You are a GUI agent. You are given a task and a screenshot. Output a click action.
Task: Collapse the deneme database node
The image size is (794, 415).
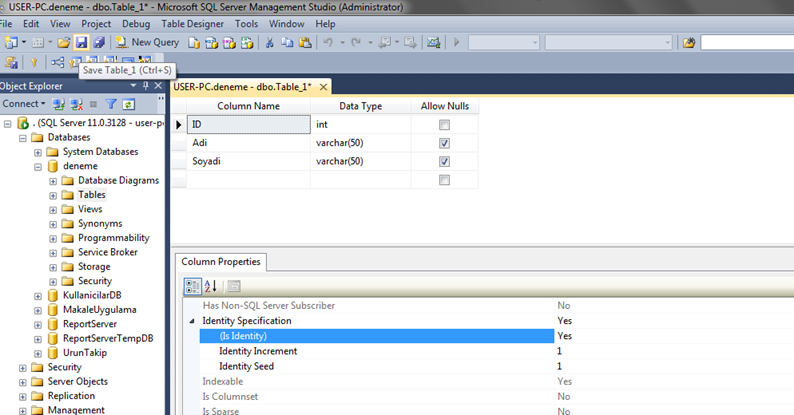coord(38,167)
